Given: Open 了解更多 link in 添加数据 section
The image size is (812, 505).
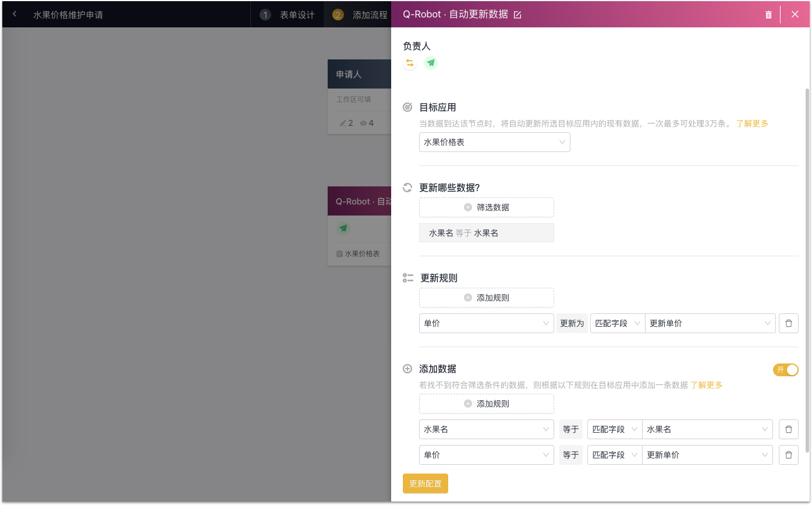Looking at the screenshot, I should 707,385.
